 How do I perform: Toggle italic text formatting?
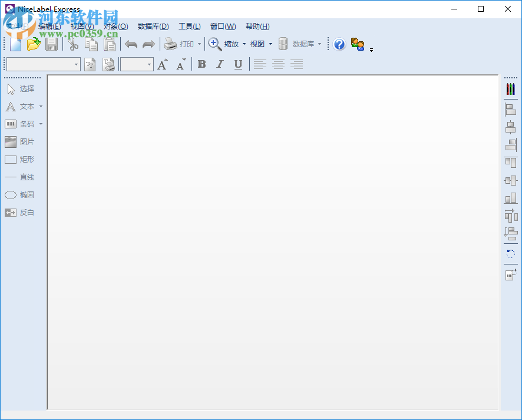[220, 64]
